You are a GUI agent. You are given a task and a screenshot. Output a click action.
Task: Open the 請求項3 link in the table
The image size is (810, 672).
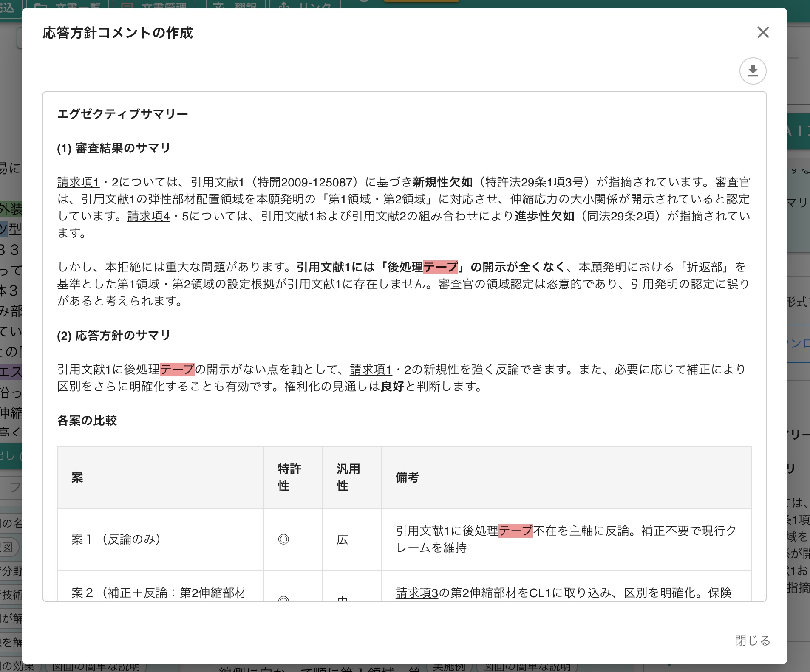[x=416, y=593]
